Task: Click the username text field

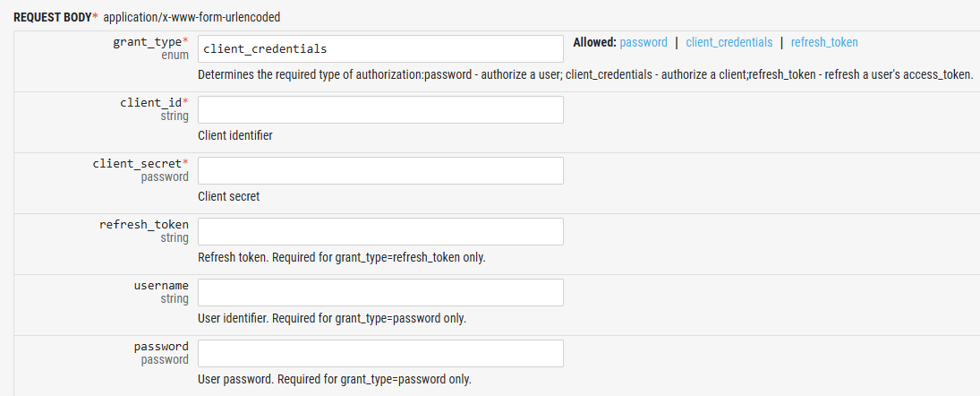Action: pos(380,292)
